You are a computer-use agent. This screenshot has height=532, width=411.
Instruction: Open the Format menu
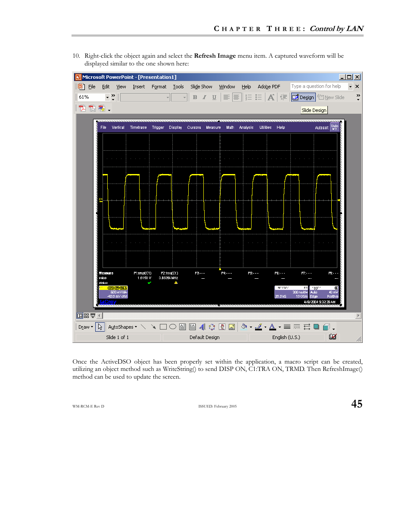(159, 87)
